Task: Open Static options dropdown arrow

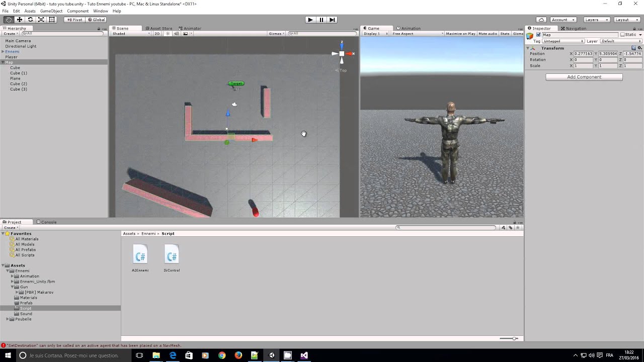Action: click(639, 35)
